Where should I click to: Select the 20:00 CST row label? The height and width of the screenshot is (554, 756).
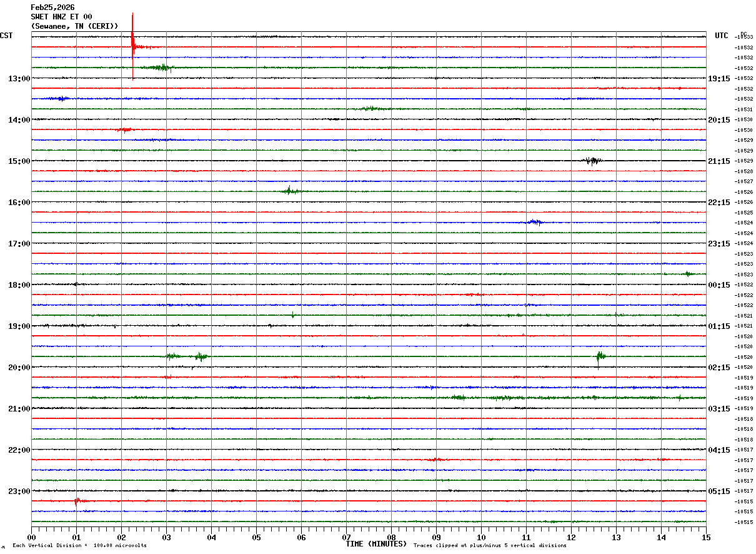pyautogui.click(x=19, y=368)
